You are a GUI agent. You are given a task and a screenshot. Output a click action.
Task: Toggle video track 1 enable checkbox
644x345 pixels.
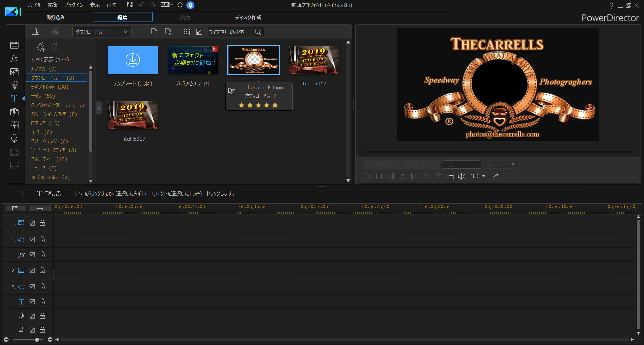pyautogui.click(x=32, y=223)
